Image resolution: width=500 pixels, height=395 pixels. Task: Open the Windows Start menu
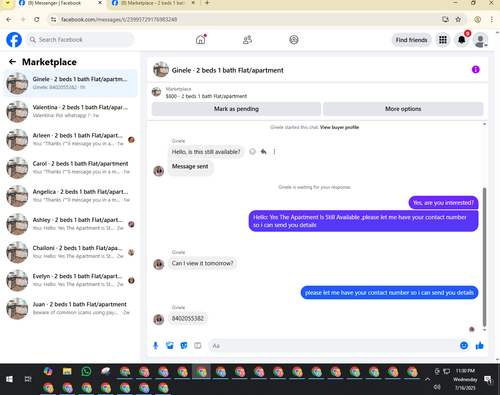(9, 379)
